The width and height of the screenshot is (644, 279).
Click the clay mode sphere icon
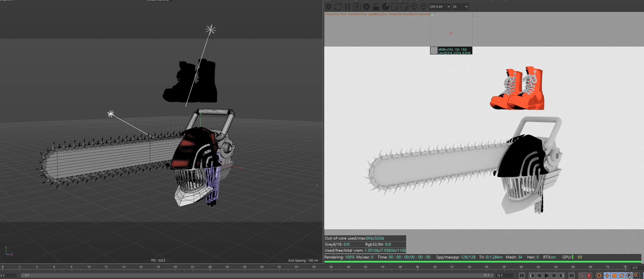pyautogui.click(x=386, y=7)
